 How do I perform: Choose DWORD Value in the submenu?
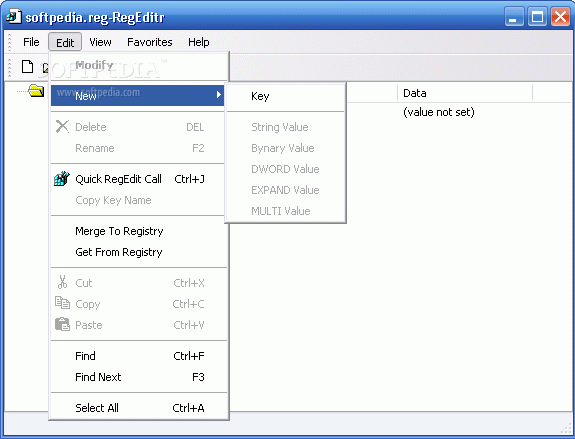click(285, 169)
